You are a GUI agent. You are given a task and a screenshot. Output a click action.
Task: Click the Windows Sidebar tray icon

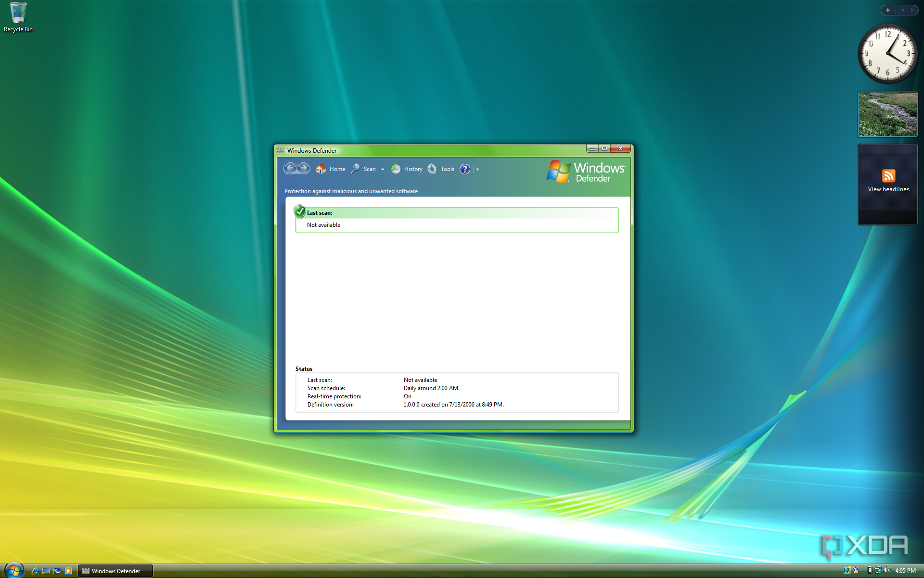(x=847, y=570)
